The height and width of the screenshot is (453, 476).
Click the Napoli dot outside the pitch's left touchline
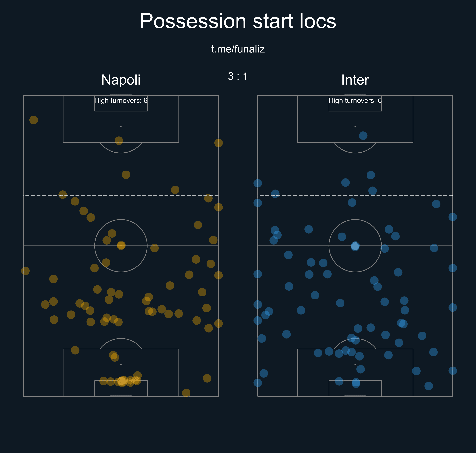pos(25,271)
